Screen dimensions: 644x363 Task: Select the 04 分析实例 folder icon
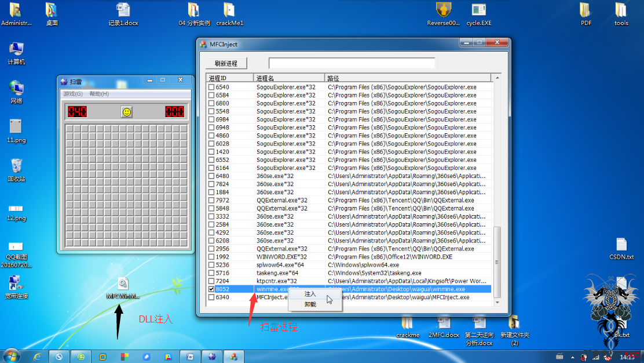coord(194,13)
